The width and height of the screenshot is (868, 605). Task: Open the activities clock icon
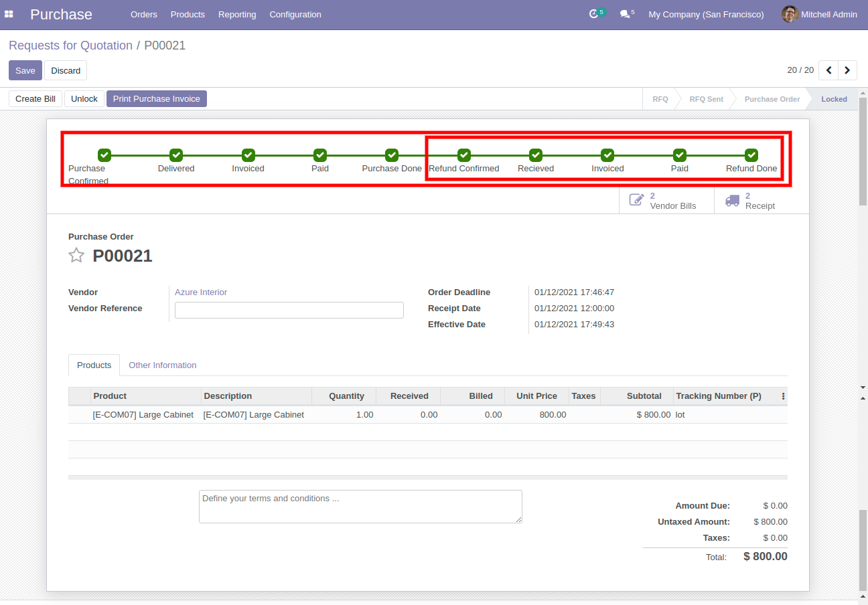[x=593, y=14]
